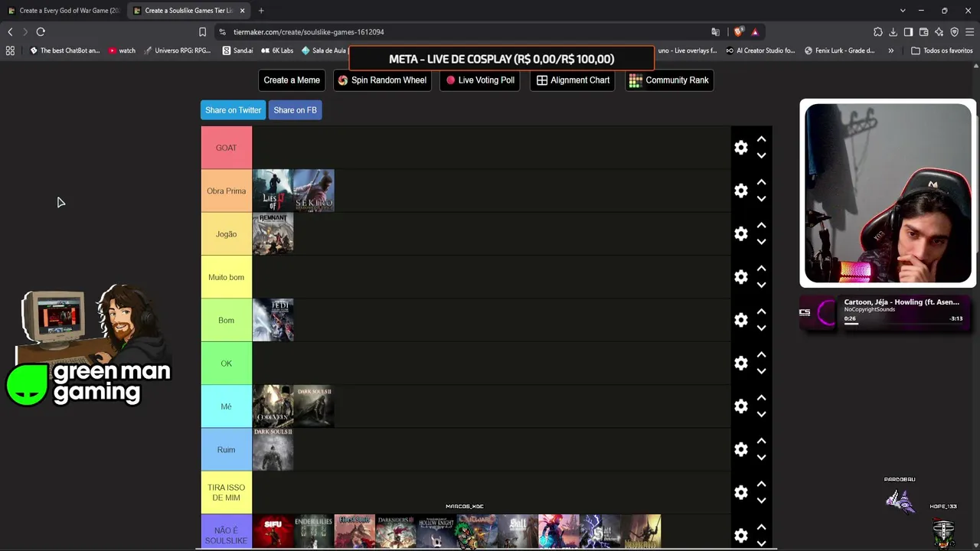Move Obra Prima tier up
The image size is (980, 551).
(x=761, y=182)
